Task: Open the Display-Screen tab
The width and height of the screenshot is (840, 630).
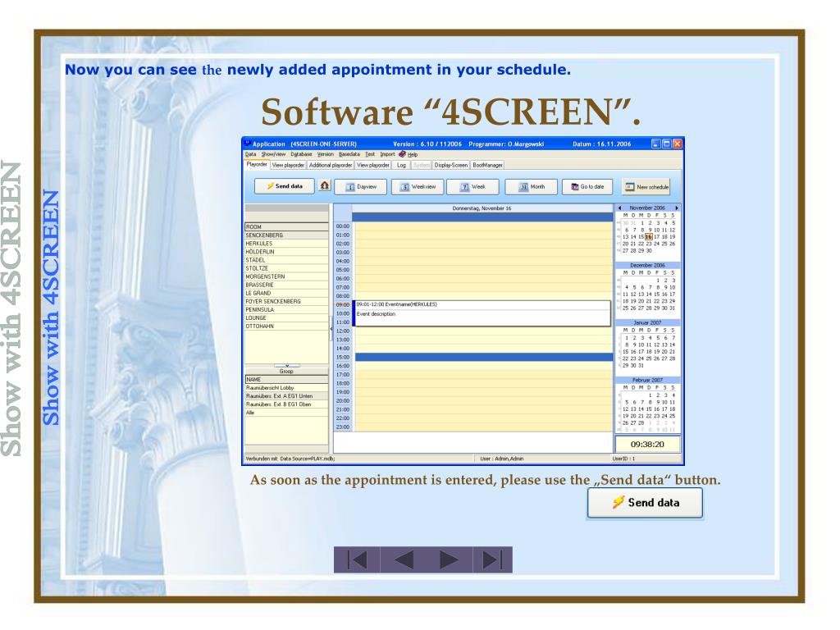Action: click(x=451, y=165)
